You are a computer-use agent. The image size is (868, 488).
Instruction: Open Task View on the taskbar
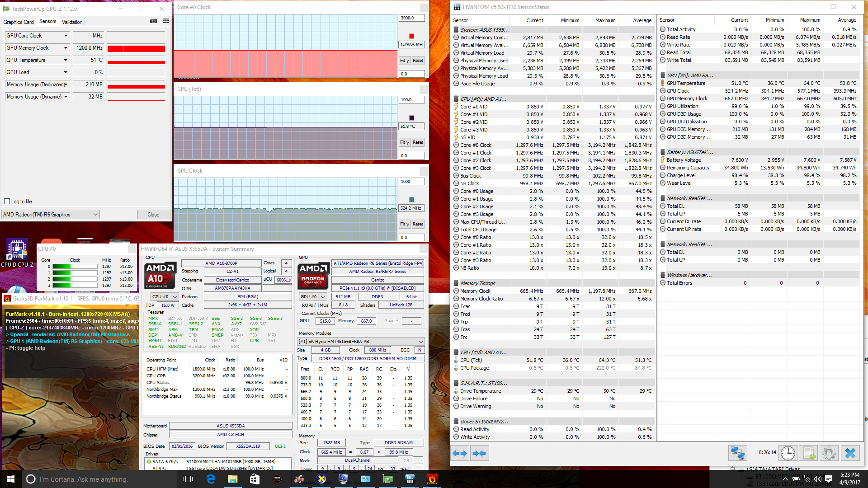188,479
